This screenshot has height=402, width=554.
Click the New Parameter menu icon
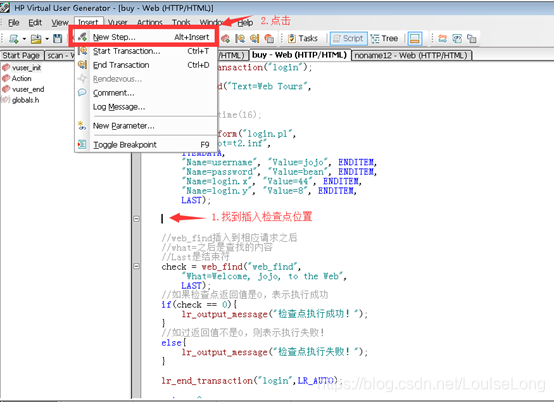pos(82,125)
